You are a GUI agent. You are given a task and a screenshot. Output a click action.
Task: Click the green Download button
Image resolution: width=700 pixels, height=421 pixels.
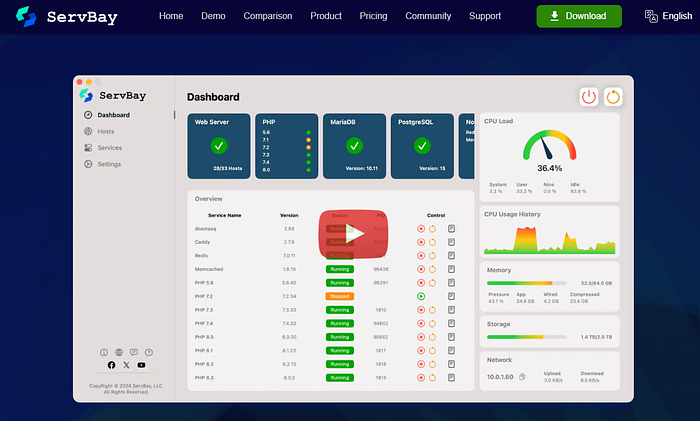coord(579,16)
